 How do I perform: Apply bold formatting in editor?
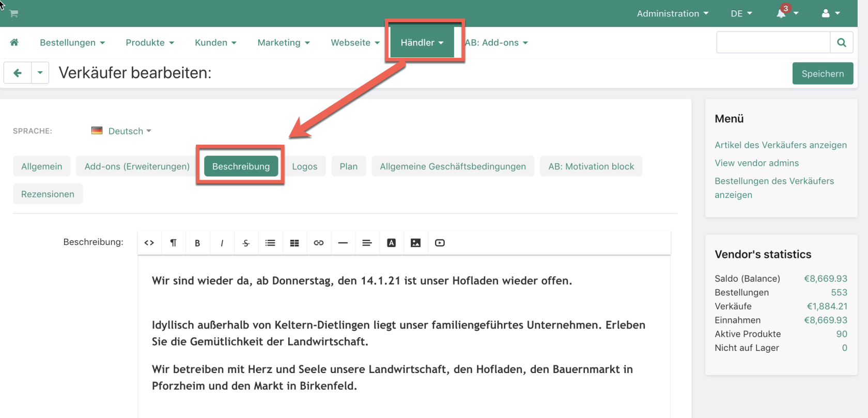197,243
